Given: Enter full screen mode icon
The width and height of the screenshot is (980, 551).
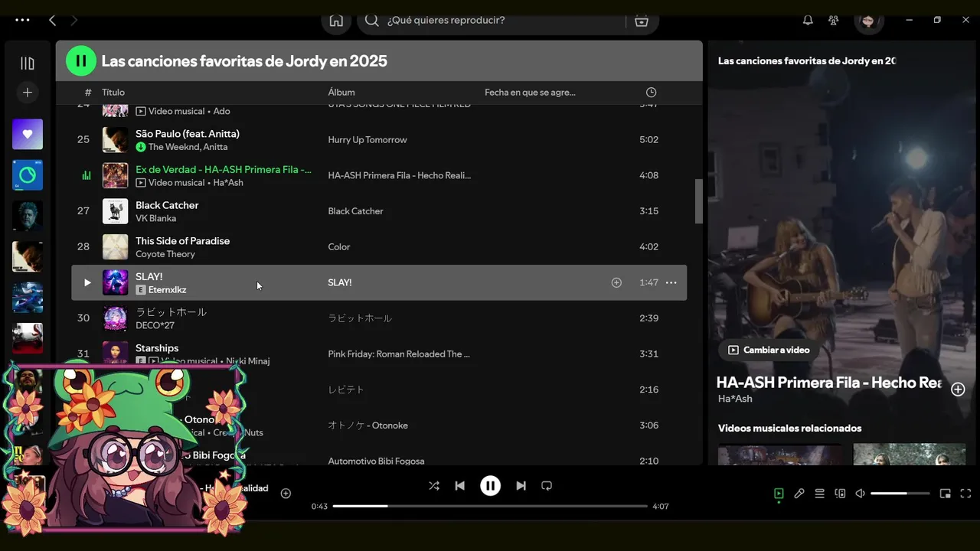Looking at the screenshot, I should coord(965,494).
